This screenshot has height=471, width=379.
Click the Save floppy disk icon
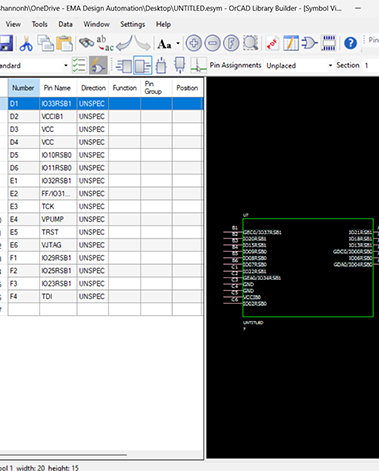6,43
